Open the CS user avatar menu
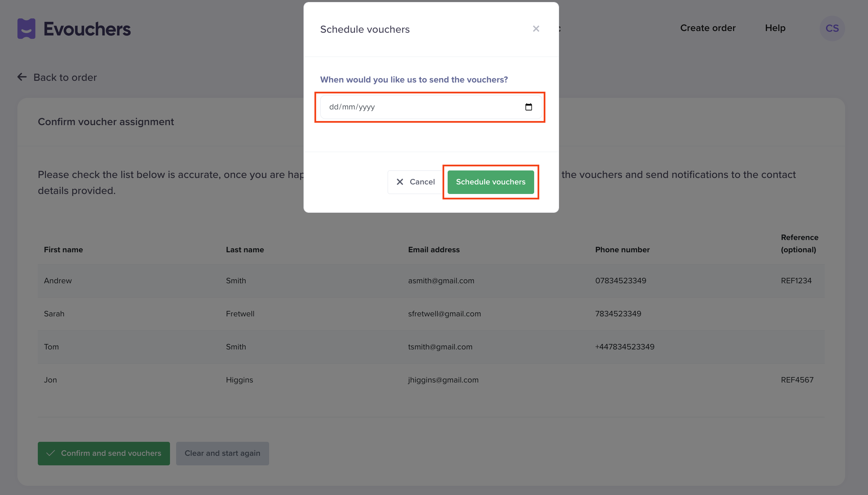Screen dimensions: 868x495 coord(832,29)
